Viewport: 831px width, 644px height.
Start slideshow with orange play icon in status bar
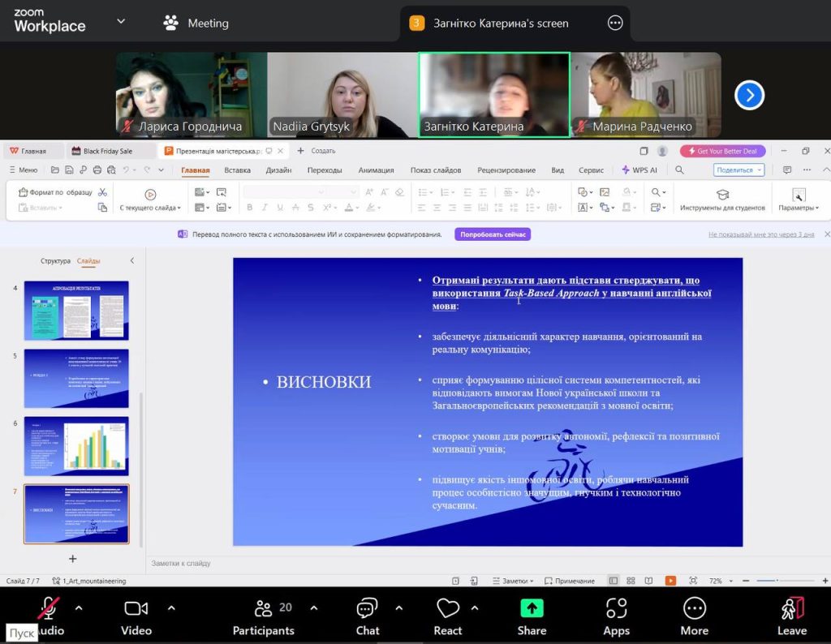[x=670, y=581]
